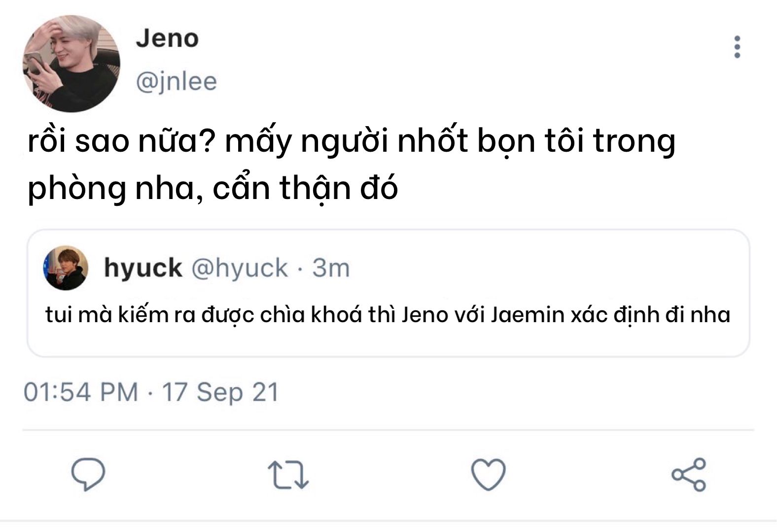Viewport: 777px width, 532px height.
Task: Open the quoted tweet text by hyuck
Action: point(388,315)
